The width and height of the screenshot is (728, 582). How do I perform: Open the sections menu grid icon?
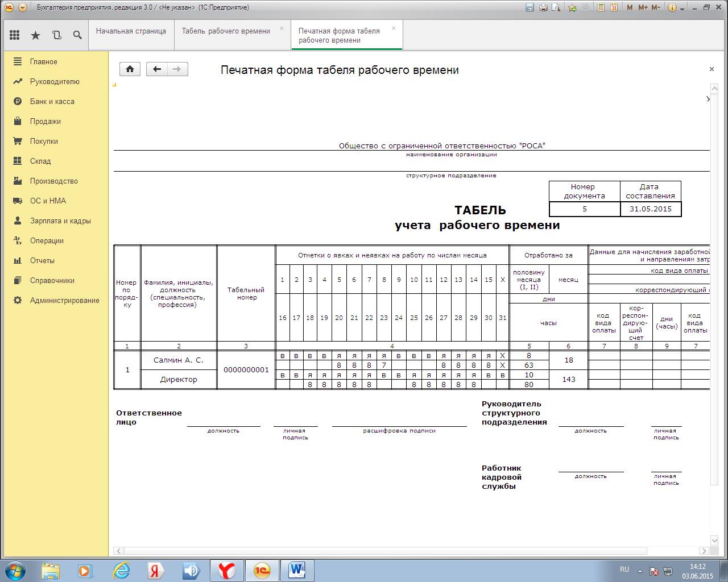click(14, 35)
